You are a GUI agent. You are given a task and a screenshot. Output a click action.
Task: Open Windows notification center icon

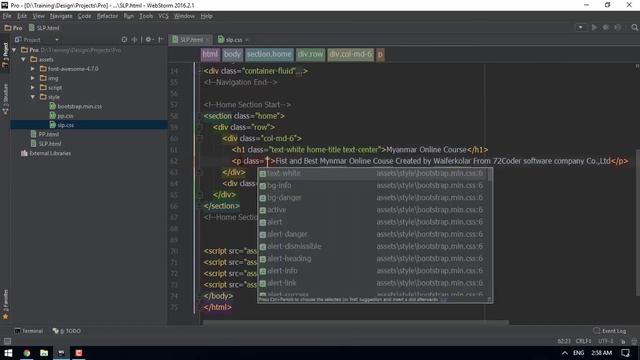coord(625,353)
